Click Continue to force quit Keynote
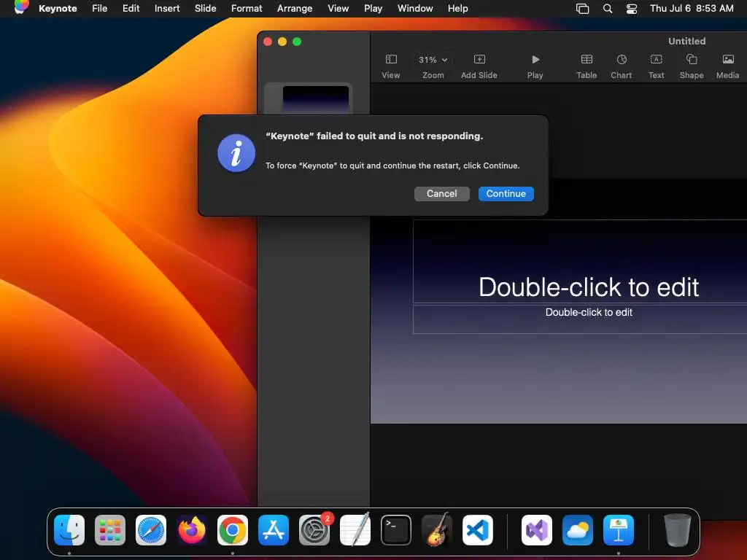This screenshot has height=560, width=747. [506, 194]
